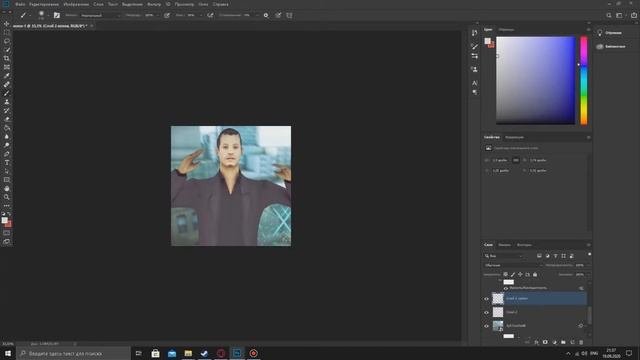Click the create new layer icon

572,342
